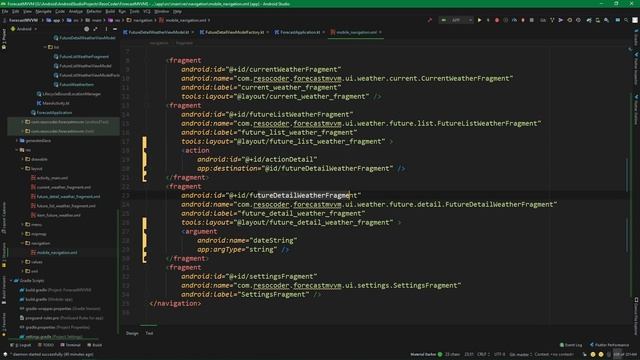Expand the xml folder
The width and height of the screenshot is (640, 360).
click(x=22, y=271)
